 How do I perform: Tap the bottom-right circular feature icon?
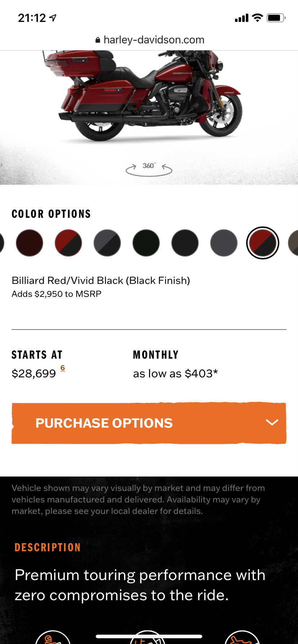pyautogui.click(x=242, y=639)
